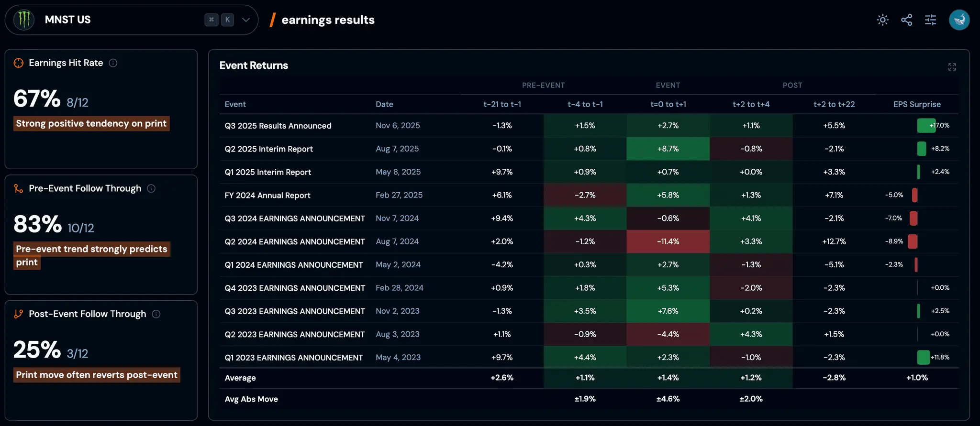This screenshot has height=426, width=980.
Task: Click the Feb 27, 2025 date cell
Action: 399,195
